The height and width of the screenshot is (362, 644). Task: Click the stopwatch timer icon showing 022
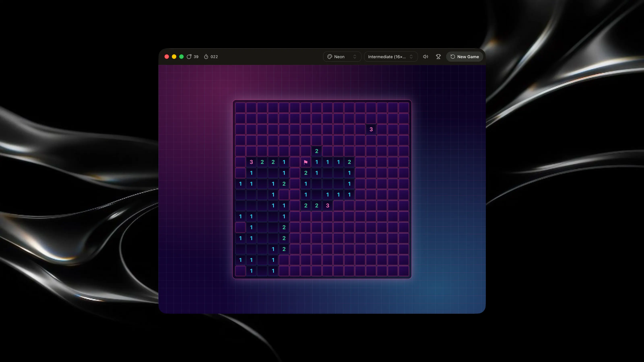[206, 57]
